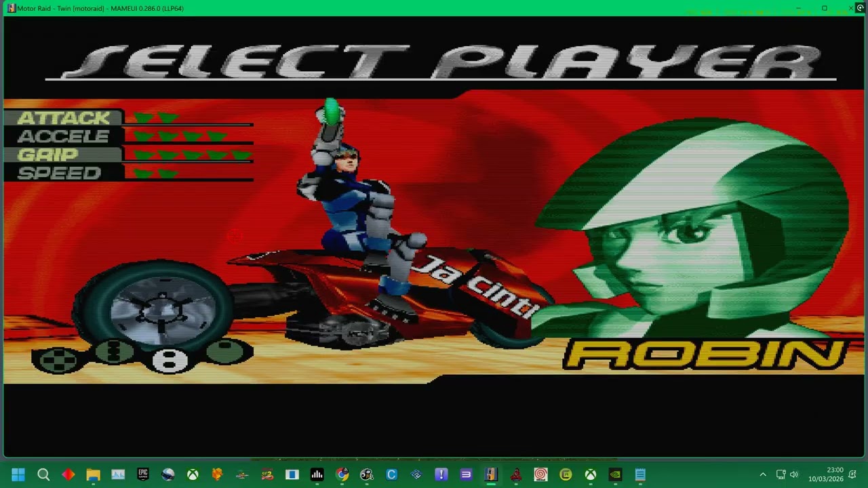Open the network status tray icon
This screenshot has height=488, width=868.
tap(781, 475)
